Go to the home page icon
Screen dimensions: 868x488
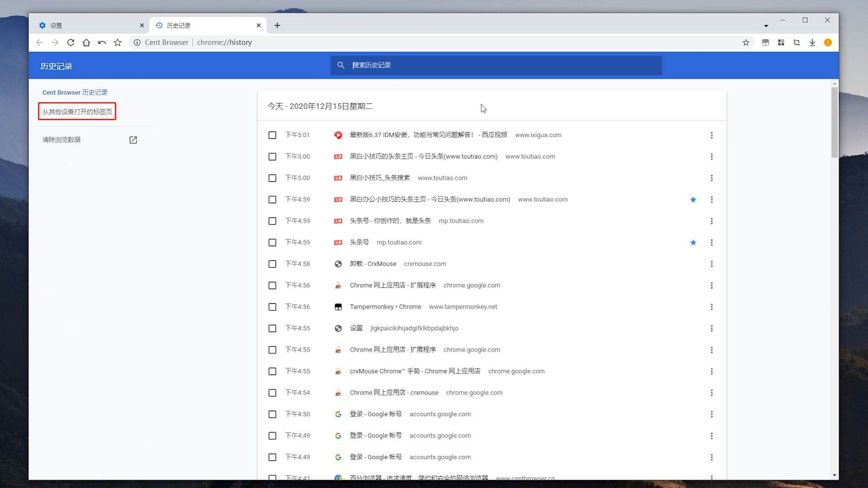click(86, 42)
